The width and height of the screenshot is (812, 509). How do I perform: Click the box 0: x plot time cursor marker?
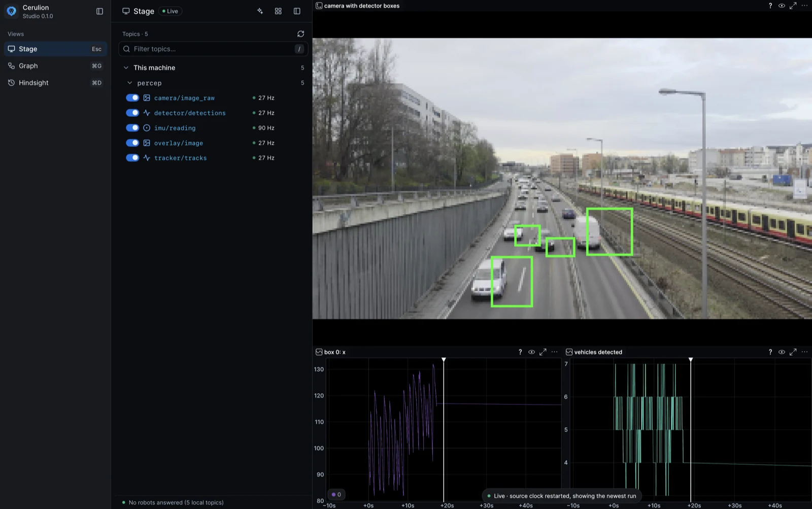click(444, 360)
